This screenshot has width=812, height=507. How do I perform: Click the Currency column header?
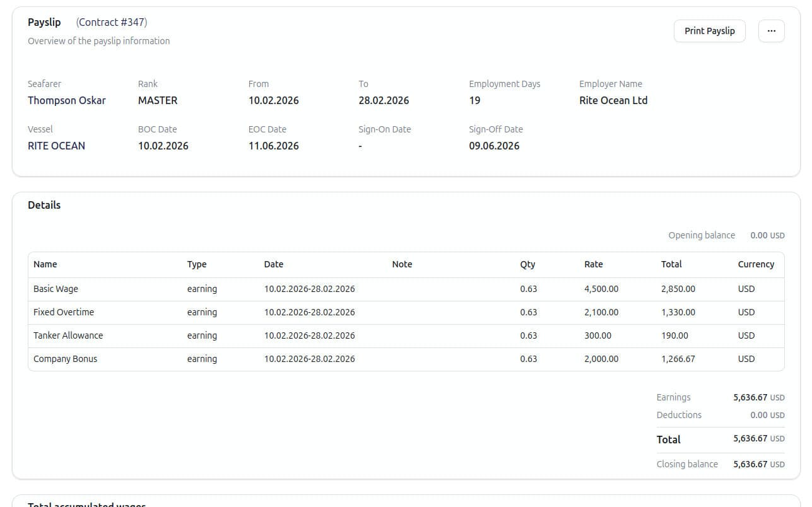(x=756, y=264)
